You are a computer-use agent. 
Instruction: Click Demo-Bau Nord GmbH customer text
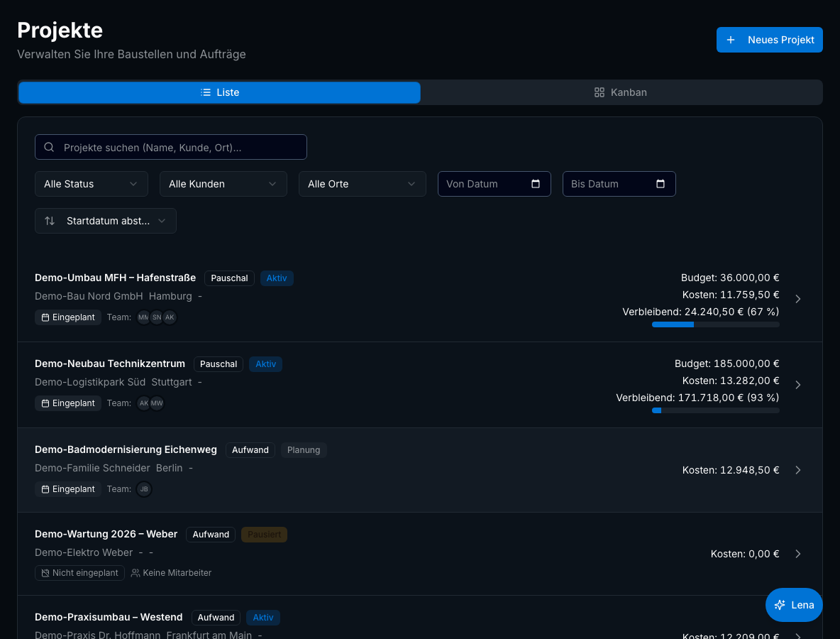tap(89, 296)
